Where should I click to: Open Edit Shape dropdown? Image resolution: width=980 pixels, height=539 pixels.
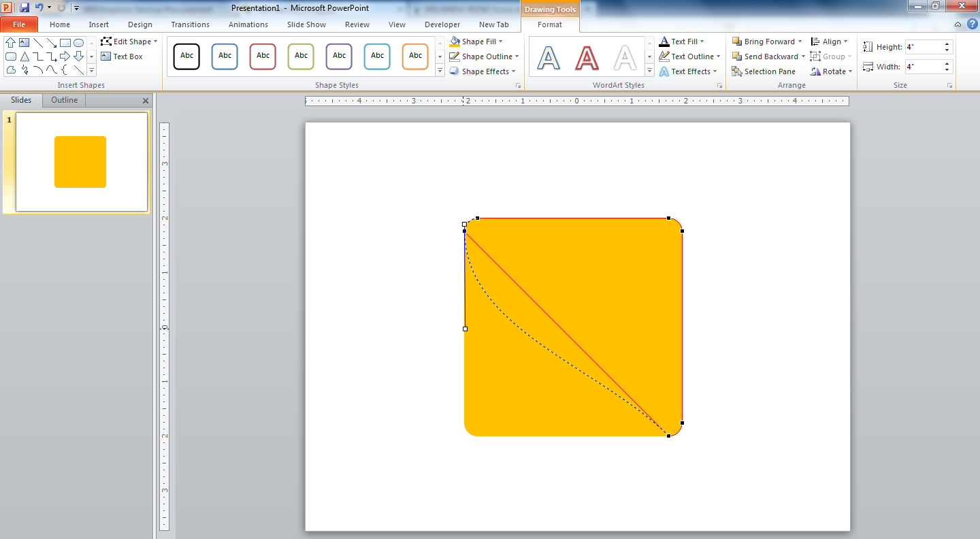(x=129, y=42)
